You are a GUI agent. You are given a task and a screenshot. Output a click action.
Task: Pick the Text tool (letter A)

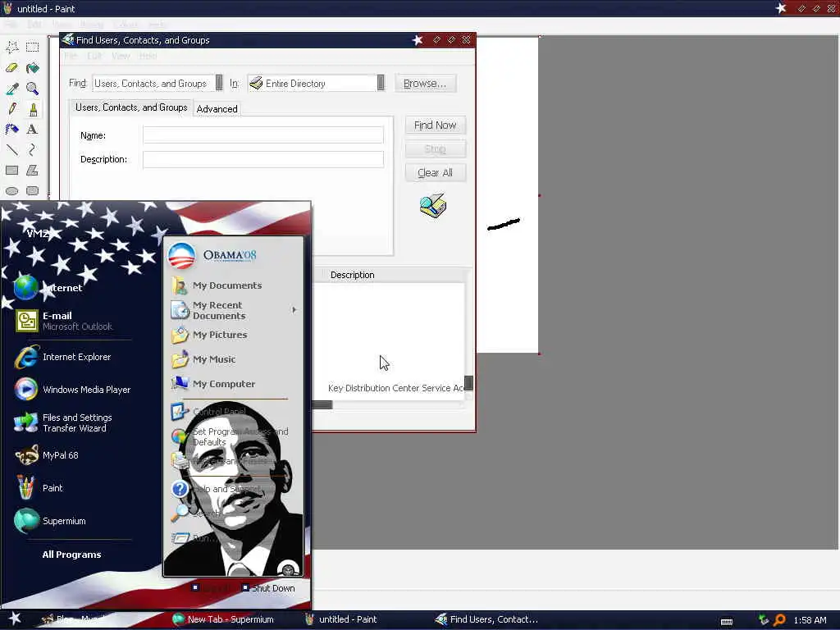[x=33, y=129]
